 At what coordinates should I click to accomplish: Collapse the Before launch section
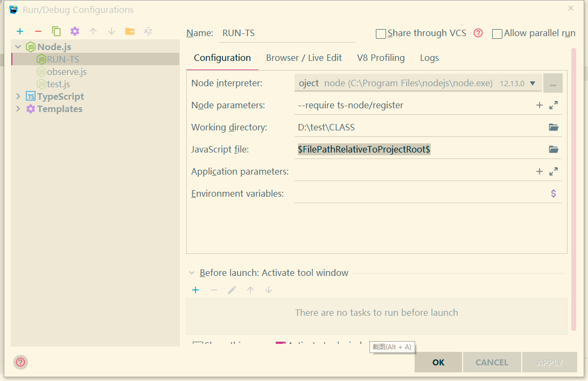tap(192, 273)
